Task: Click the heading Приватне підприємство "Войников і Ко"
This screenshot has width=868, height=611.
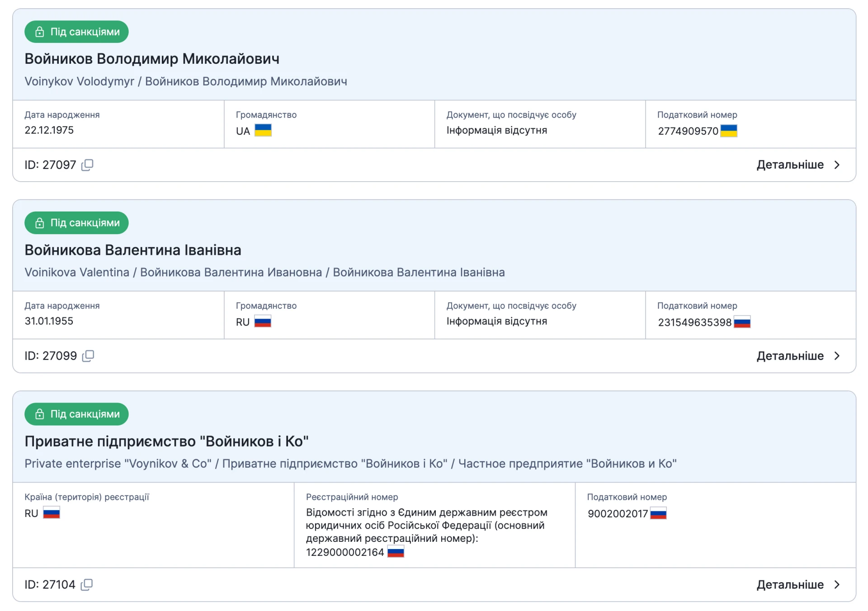Action: [x=166, y=441]
